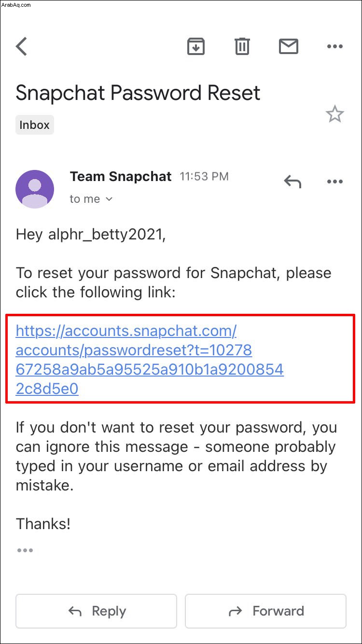Archive this email with the archive icon
362x644 pixels.
click(196, 46)
